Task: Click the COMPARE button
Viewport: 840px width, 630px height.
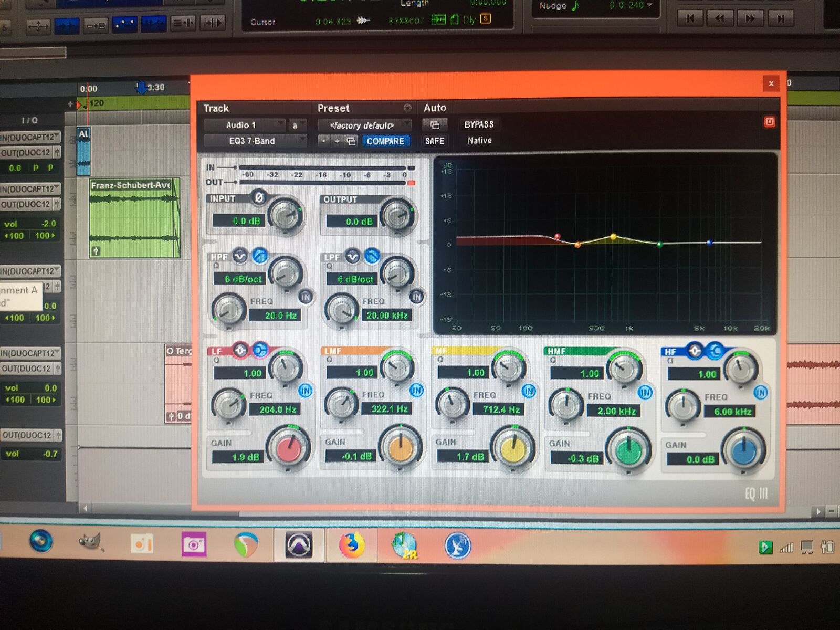Action: [385, 141]
